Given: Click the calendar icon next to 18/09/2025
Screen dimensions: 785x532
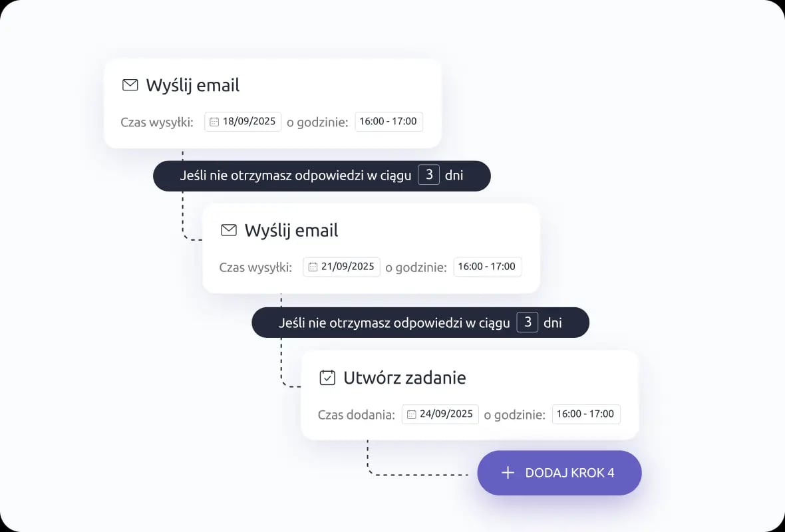Looking at the screenshot, I should pos(214,122).
